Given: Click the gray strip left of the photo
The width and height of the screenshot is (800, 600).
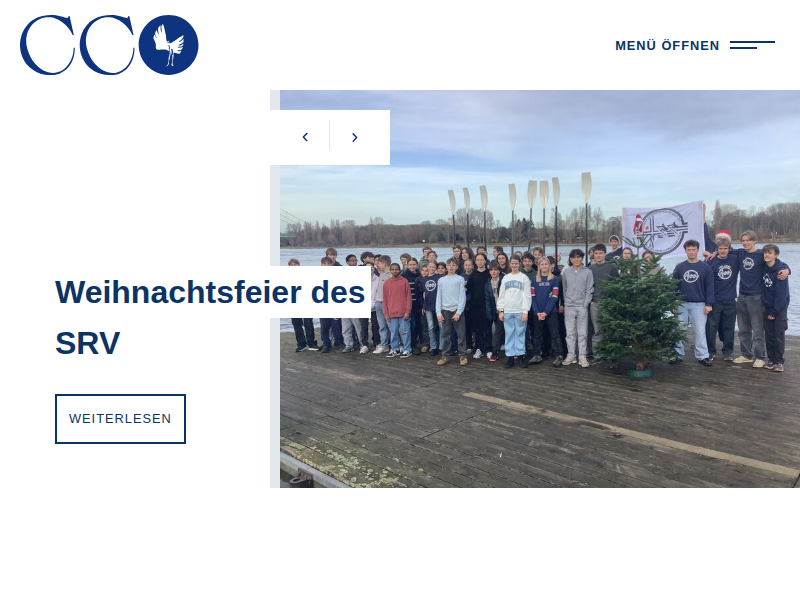Looking at the screenshot, I should (x=275, y=327).
